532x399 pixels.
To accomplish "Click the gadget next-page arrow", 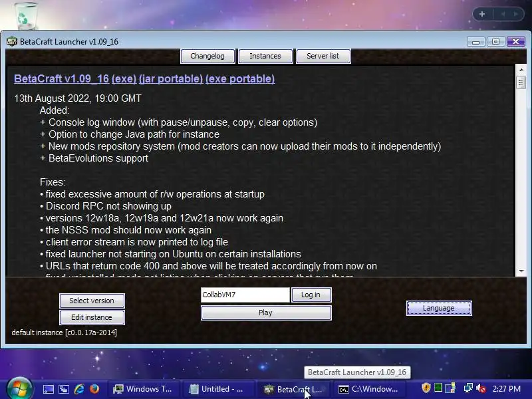I will 516,14.
